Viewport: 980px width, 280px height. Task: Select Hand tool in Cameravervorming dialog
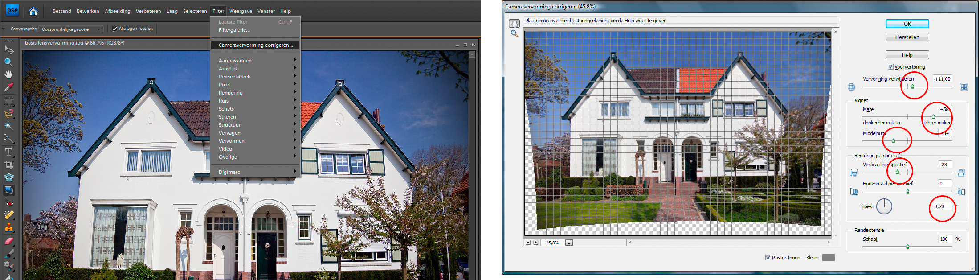514,24
